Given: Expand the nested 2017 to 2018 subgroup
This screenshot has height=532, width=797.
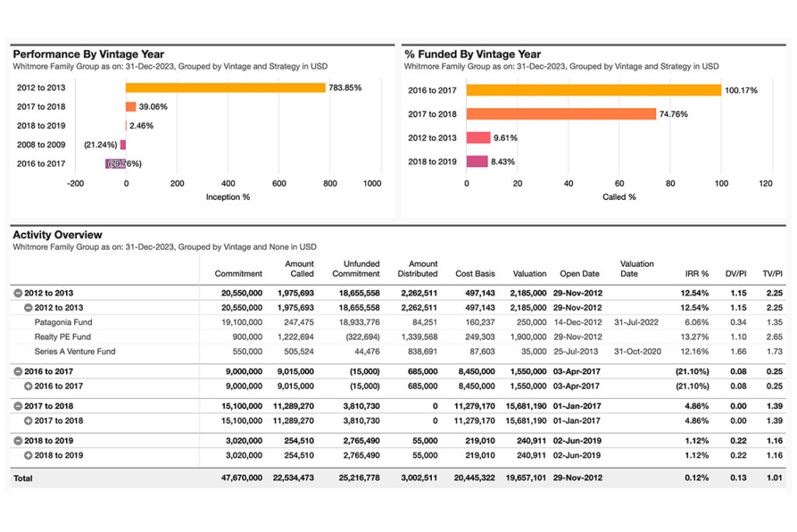Looking at the screenshot, I should tap(28, 421).
